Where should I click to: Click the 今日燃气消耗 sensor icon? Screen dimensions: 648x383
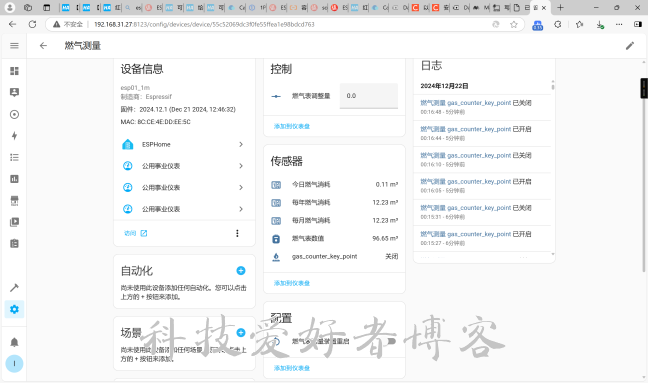[276, 185]
